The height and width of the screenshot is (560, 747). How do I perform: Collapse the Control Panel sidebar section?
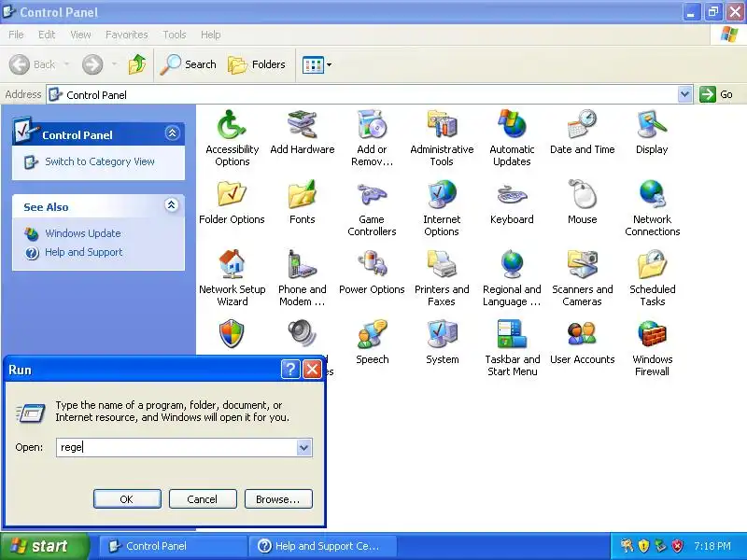point(172,133)
